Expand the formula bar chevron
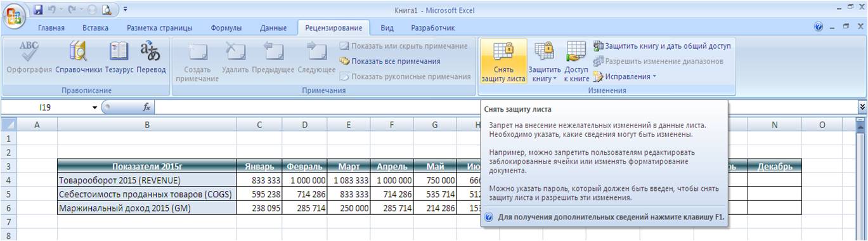Screen dimensions: 868x241 [862, 107]
